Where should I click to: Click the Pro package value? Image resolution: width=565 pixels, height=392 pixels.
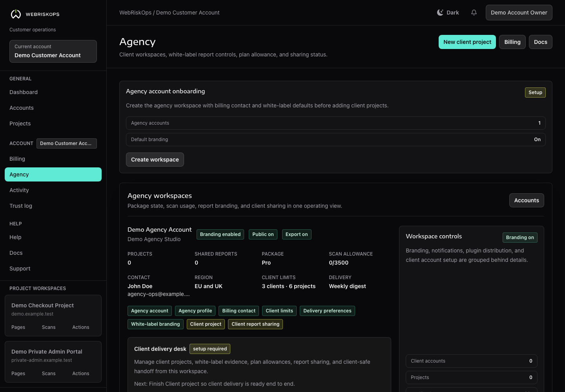(x=266, y=263)
